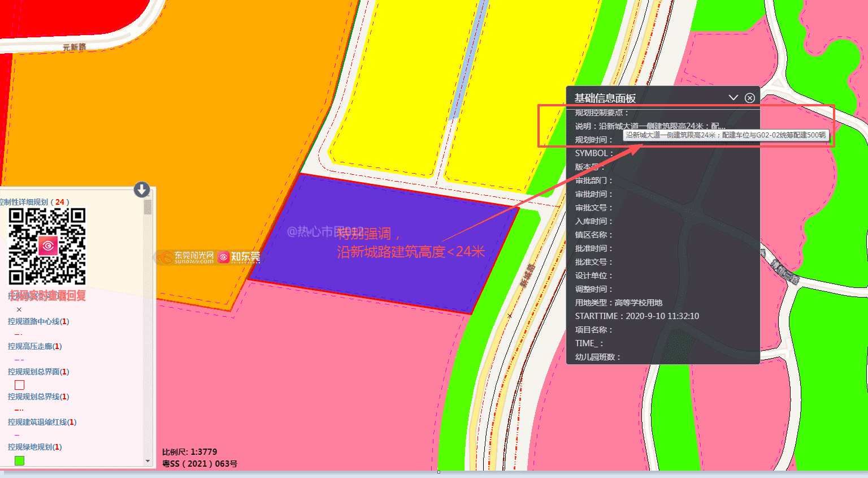Click the round down-arrow icon above the legend
This screenshot has width=868, height=478.
141,189
